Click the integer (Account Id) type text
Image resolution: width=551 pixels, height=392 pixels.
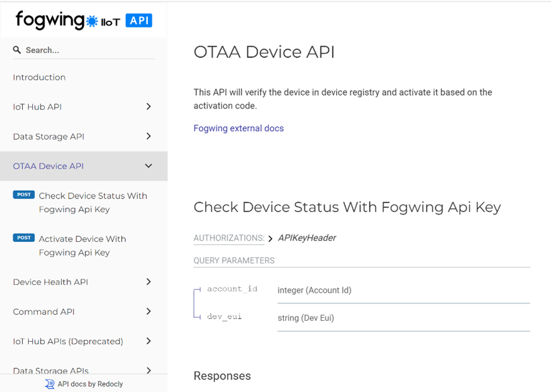pyautogui.click(x=314, y=290)
